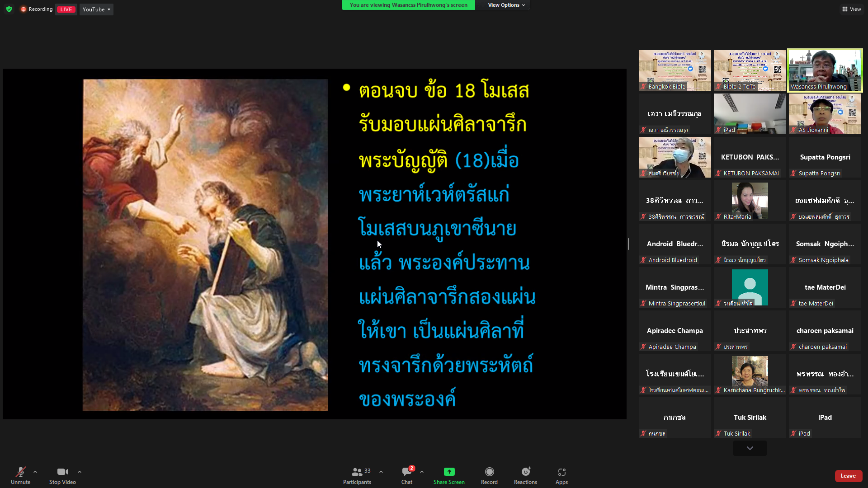Image resolution: width=868 pixels, height=488 pixels.
Task: Click muted mic icon on tae MaterDei
Action: 793,303
